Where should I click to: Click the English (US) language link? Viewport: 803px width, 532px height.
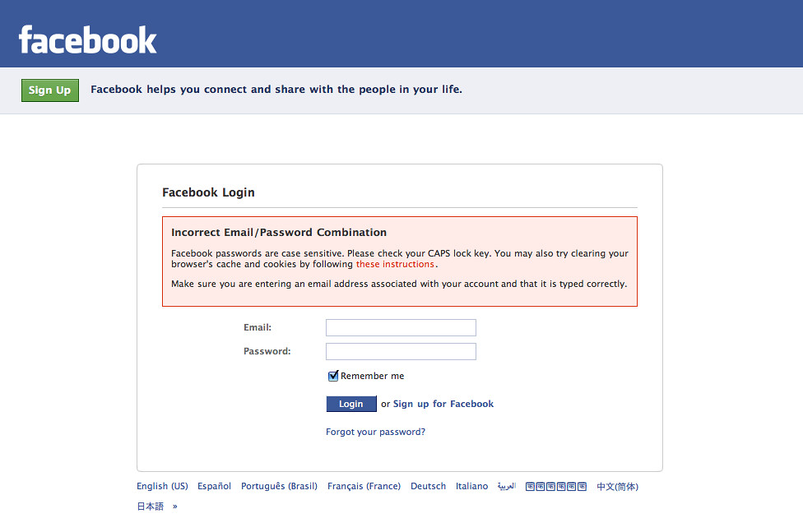pyautogui.click(x=162, y=486)
